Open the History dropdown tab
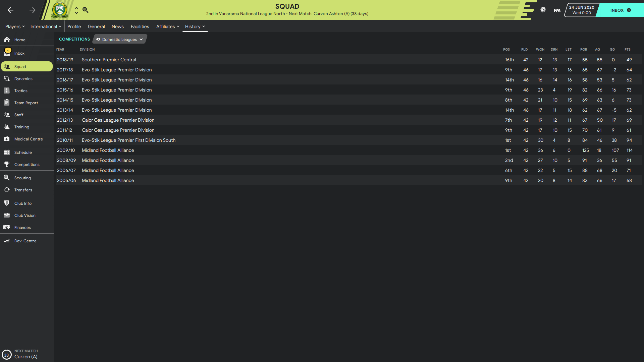Image resolution: width=644 pixels, height=362 pixels. click(195, 26)
